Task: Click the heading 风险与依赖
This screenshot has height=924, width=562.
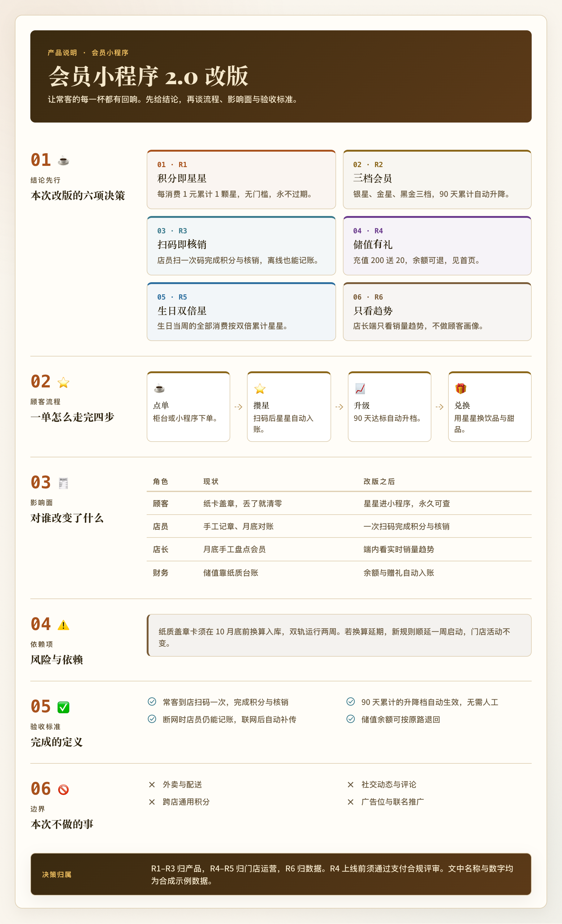Action: tap(57, 660)
